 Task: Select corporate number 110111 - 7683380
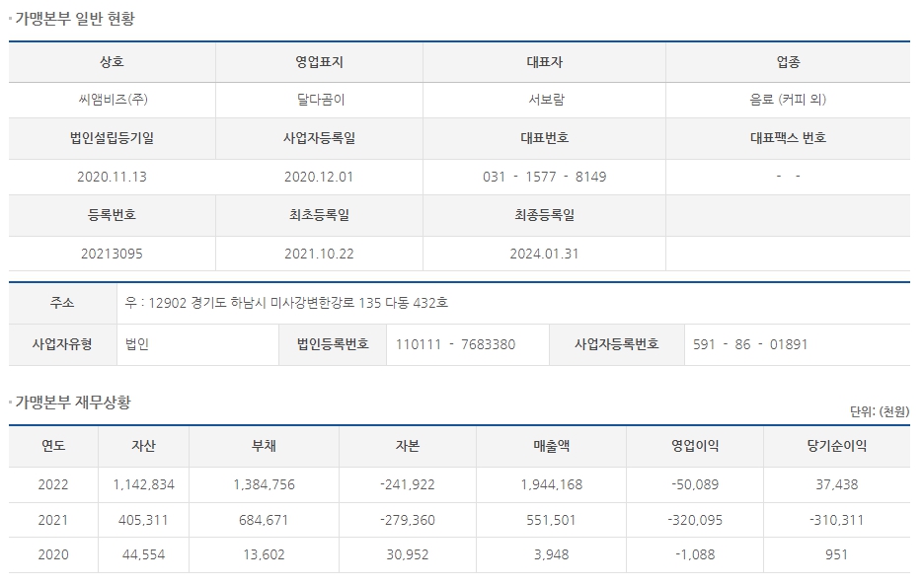click(455, 344)
